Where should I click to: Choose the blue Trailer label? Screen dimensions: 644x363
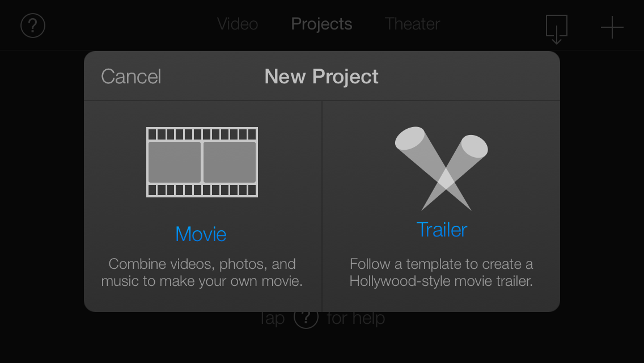[x=442, y=229]
